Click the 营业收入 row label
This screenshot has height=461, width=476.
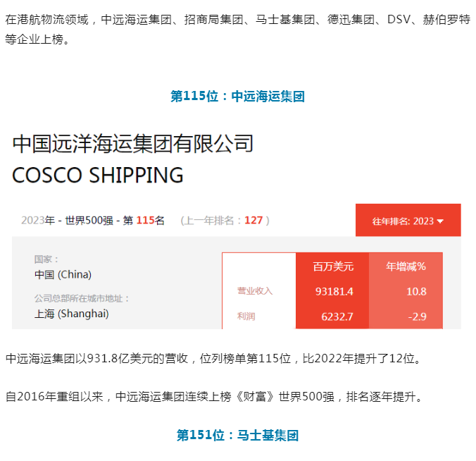pyautogui.click(x=255, y=291)
